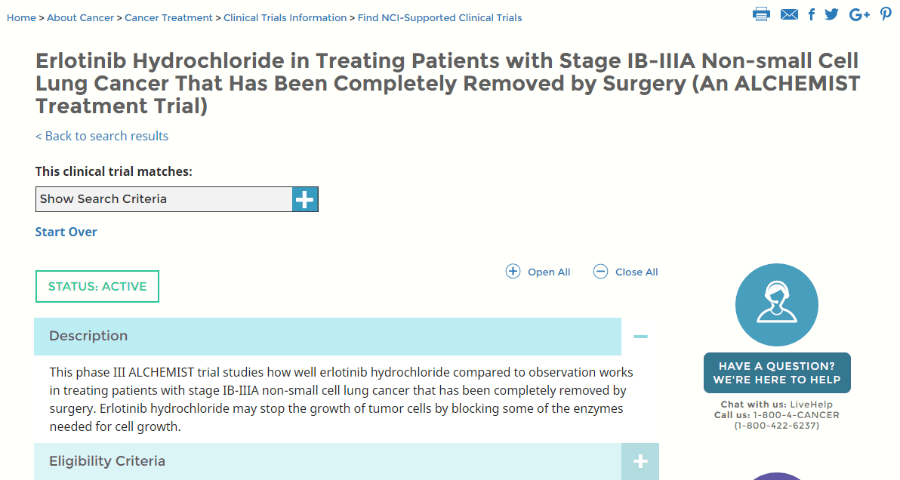Share page on Pinterest
This screenshot has width=900, height=480.
[886, 14]
